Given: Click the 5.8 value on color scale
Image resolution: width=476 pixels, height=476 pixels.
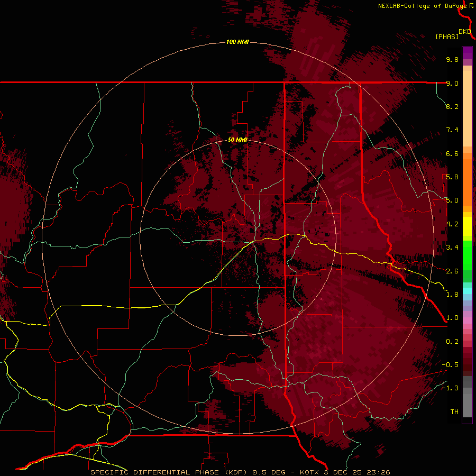Looking at the screenshot, I should coord(452,177).
